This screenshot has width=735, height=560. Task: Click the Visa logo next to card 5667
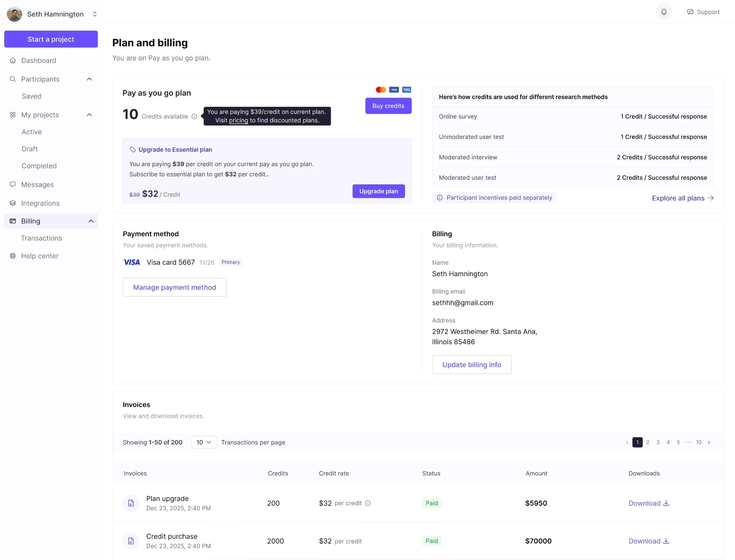pyautogui.click(x=132, y=262)
